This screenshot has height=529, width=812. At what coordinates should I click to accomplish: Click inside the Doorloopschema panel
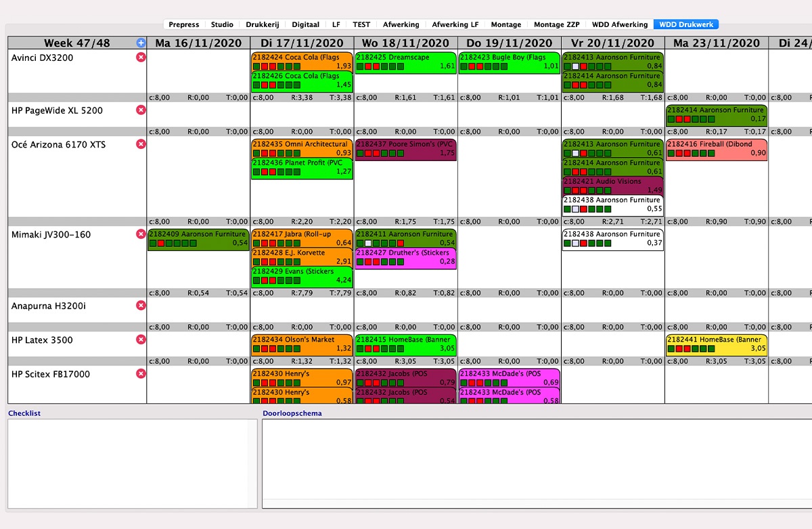coord(537,463)
